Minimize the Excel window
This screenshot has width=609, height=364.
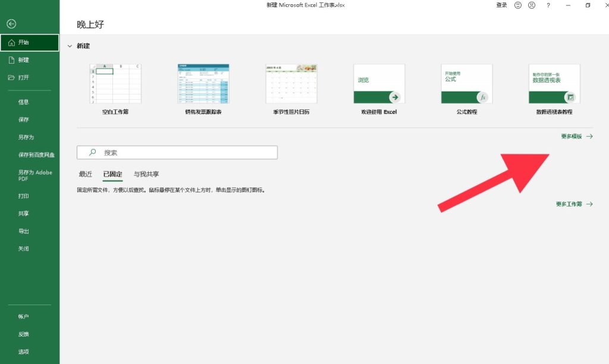568,5
